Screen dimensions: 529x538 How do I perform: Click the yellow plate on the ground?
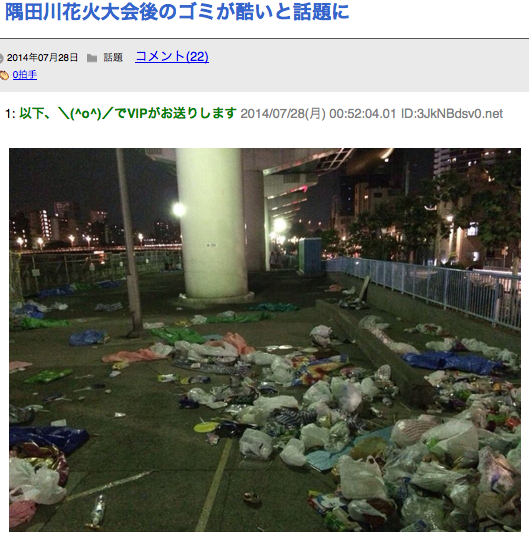(x=206, y=427)
